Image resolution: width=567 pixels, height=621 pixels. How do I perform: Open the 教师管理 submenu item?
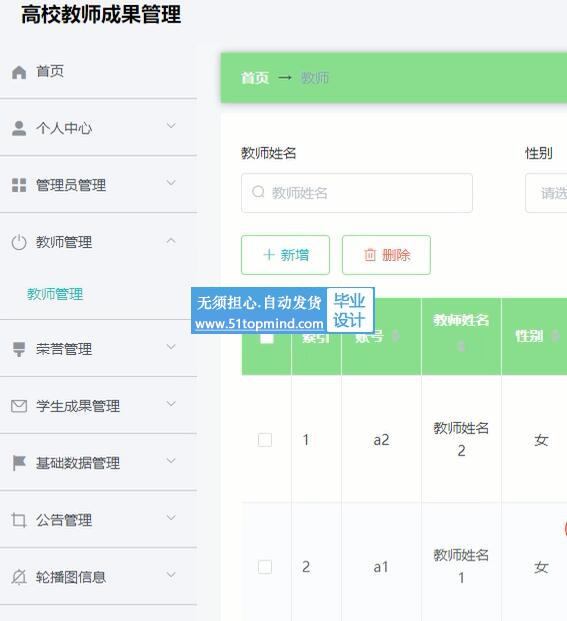point(55,294)
